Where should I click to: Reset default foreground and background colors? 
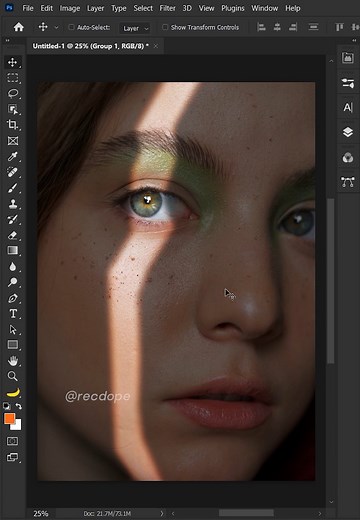pyautogui.click(x=7, y=406)
